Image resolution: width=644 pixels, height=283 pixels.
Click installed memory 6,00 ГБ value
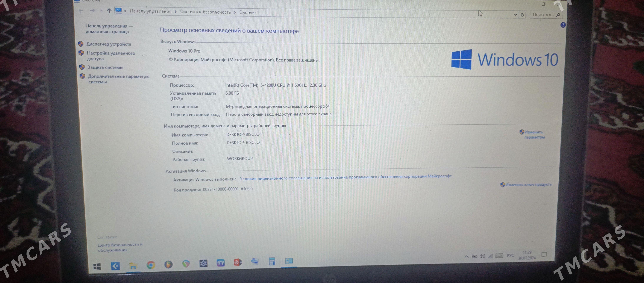tap(232, 93)
